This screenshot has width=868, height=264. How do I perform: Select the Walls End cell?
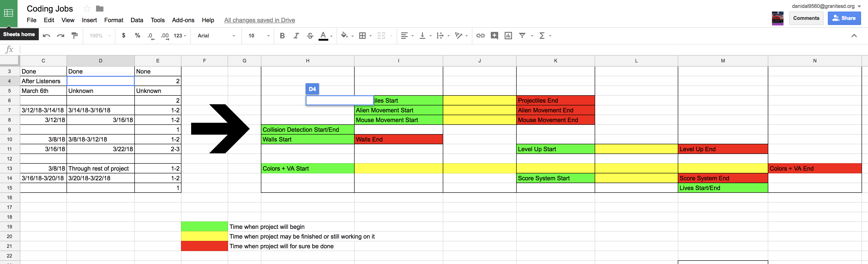(398, 139)
